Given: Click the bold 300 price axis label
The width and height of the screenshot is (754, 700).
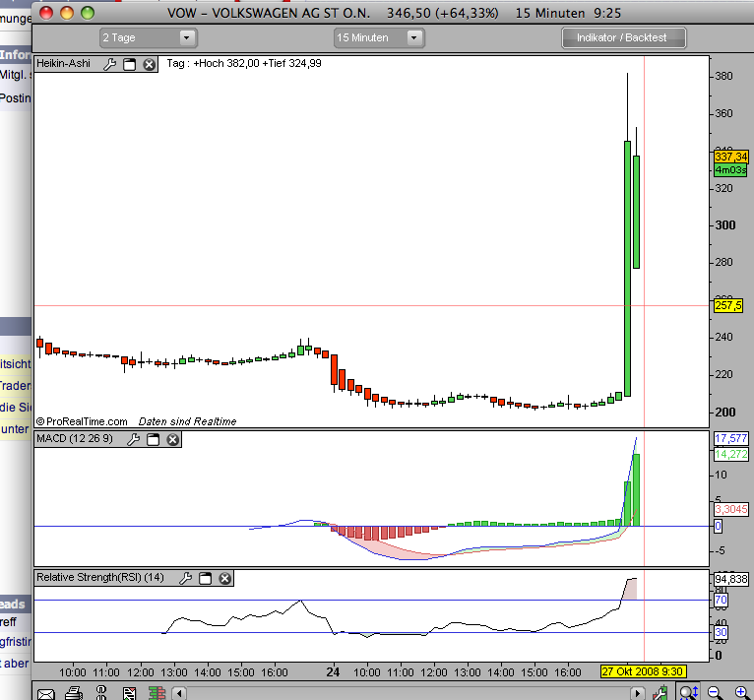Looking at the screenshot, I should click(x=725, y=225).
